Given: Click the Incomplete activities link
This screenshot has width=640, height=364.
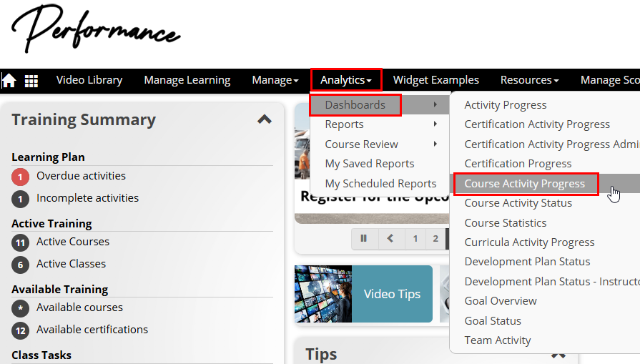Looking at the screenshot, I should point(87,198).
